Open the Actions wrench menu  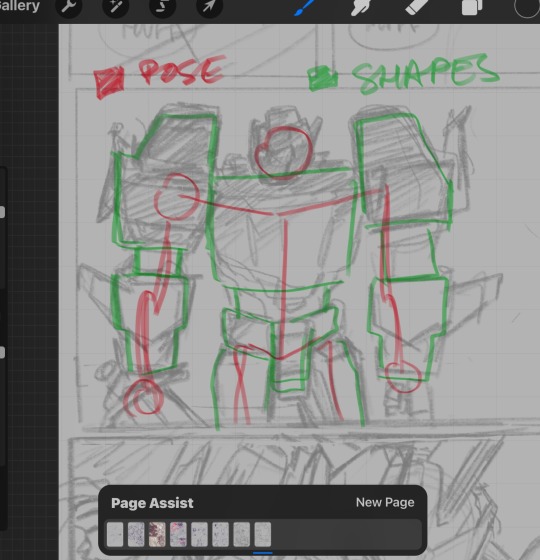click(69, 6)
